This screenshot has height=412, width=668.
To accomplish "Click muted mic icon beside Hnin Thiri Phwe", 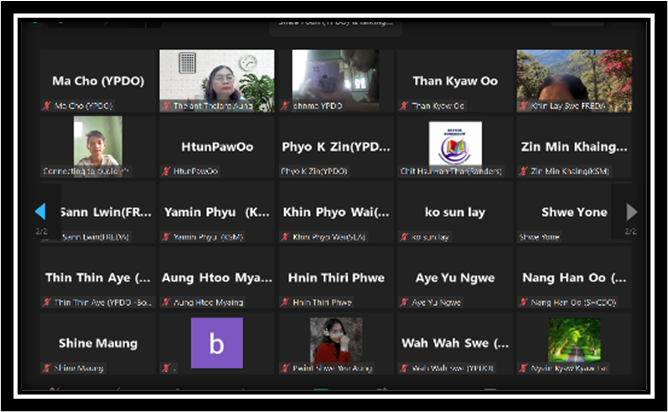I will 285,303.
